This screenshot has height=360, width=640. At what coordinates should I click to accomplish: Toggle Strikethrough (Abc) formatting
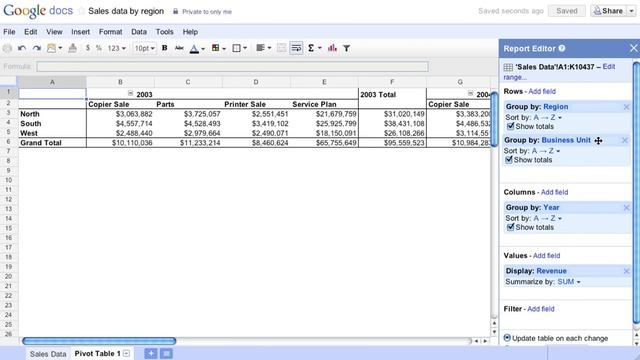(x=179, y=48)
